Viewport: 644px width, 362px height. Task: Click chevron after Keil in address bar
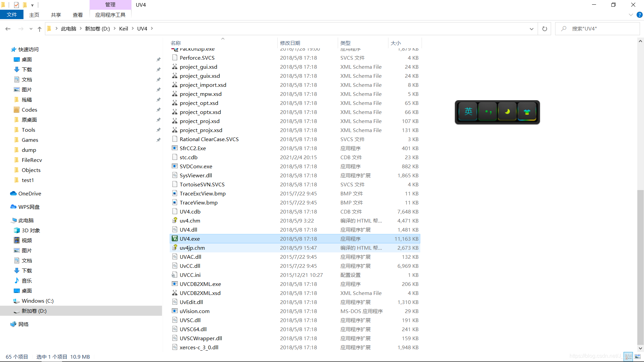pos(133,28)
